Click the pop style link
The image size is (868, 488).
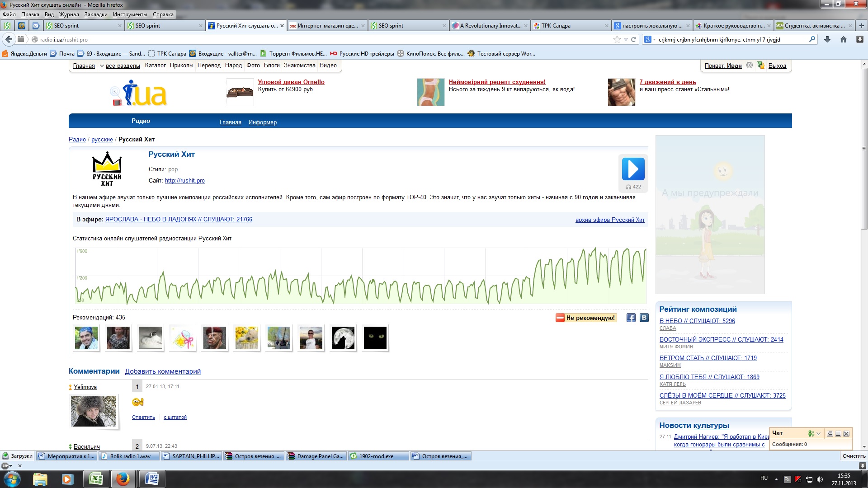[173, 169]
